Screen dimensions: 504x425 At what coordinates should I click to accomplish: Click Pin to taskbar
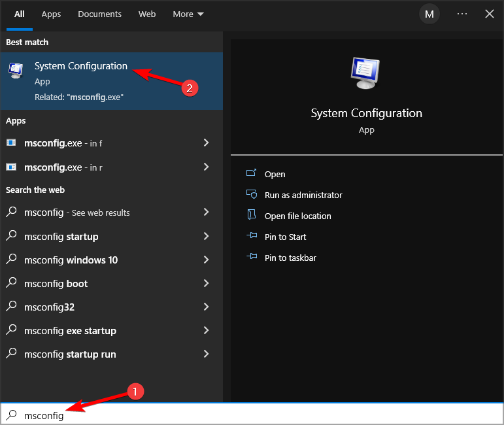tap(290, 258)
